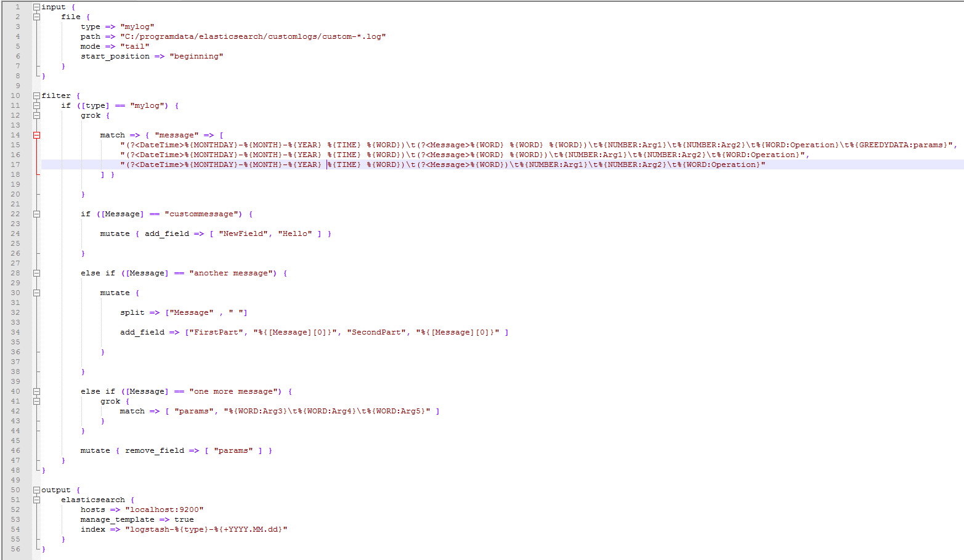Click the start_position keyword
Viewport: 964px width, 560px height.
(115, 56)
